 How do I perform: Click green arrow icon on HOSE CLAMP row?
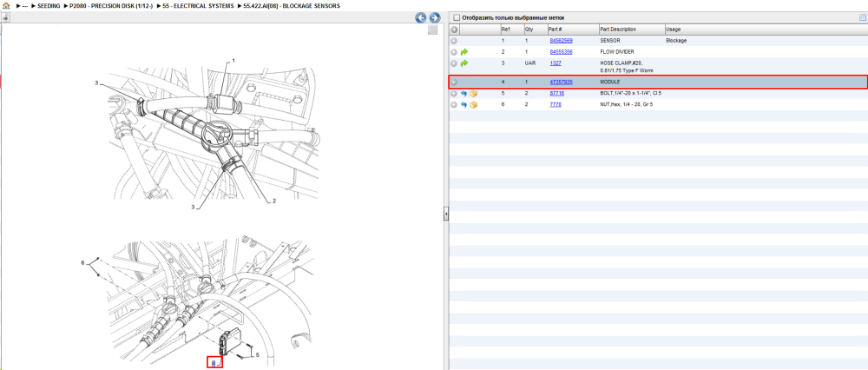pyautogui.click(x=464, y=63)
